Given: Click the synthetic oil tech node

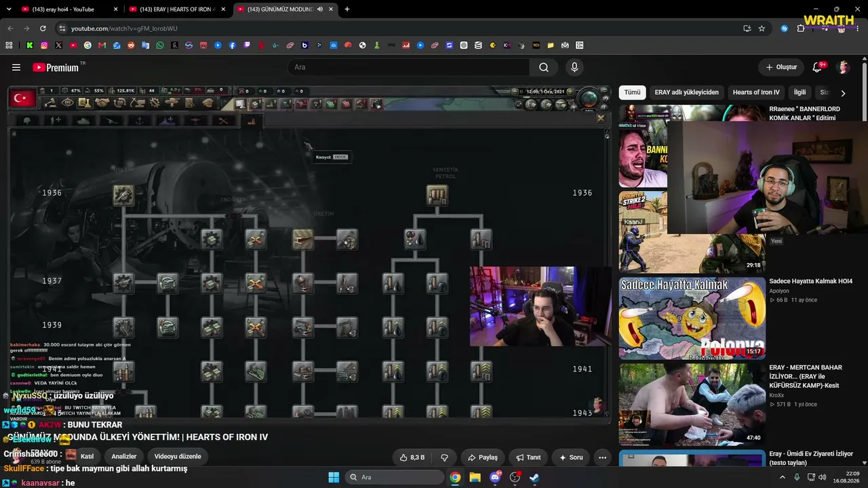Looking at the screenshot, I should [x=437, y=195].
